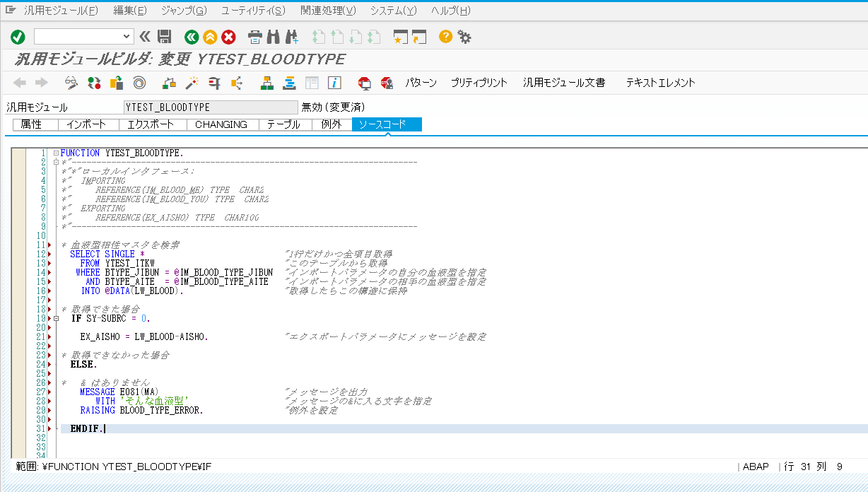Switch to the インポート tab
The image size is (868, 492).
tap(88, 124)
